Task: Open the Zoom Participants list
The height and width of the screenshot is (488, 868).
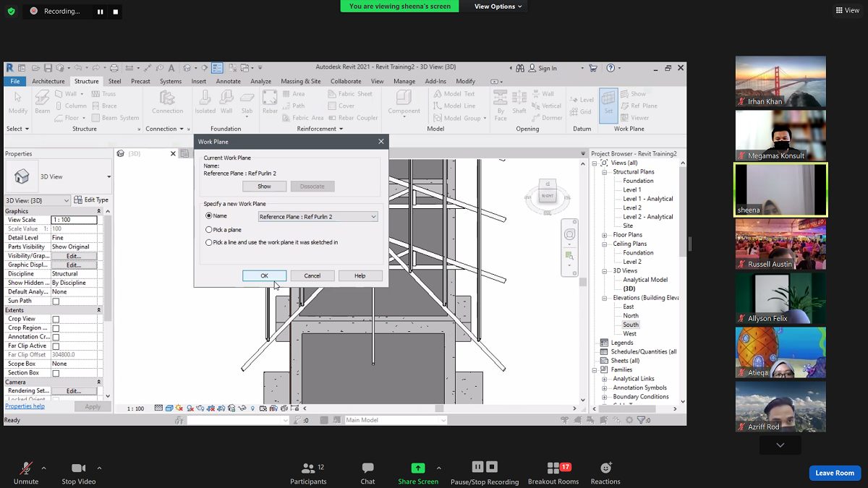Action: click(x=308, y=473)
